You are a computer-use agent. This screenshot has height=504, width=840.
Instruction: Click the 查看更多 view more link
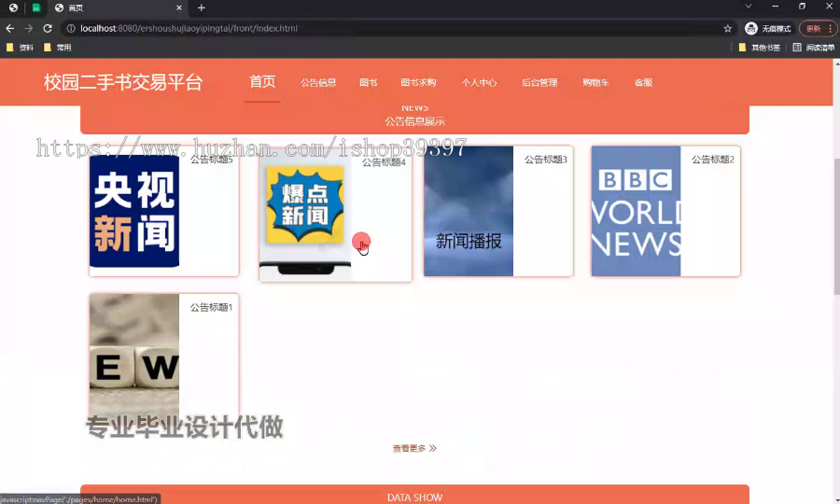414,448
